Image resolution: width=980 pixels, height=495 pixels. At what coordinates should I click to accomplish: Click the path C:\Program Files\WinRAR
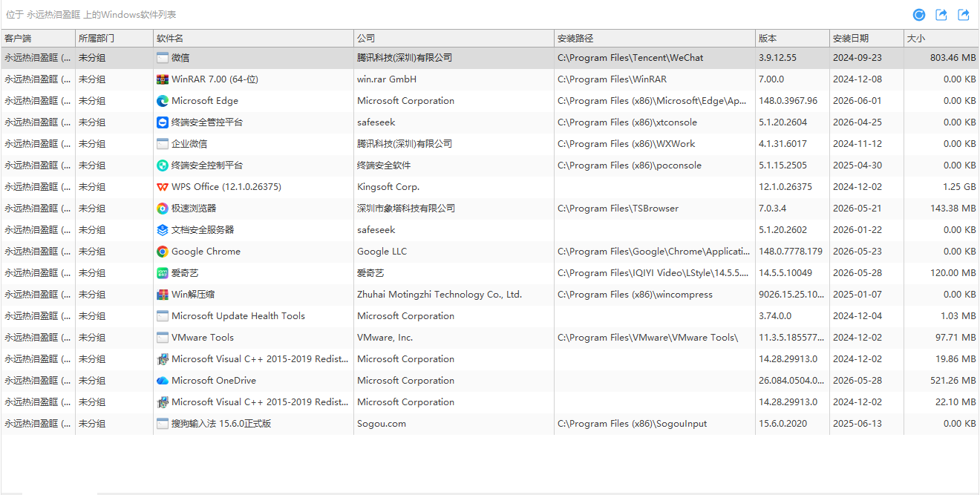612,79
